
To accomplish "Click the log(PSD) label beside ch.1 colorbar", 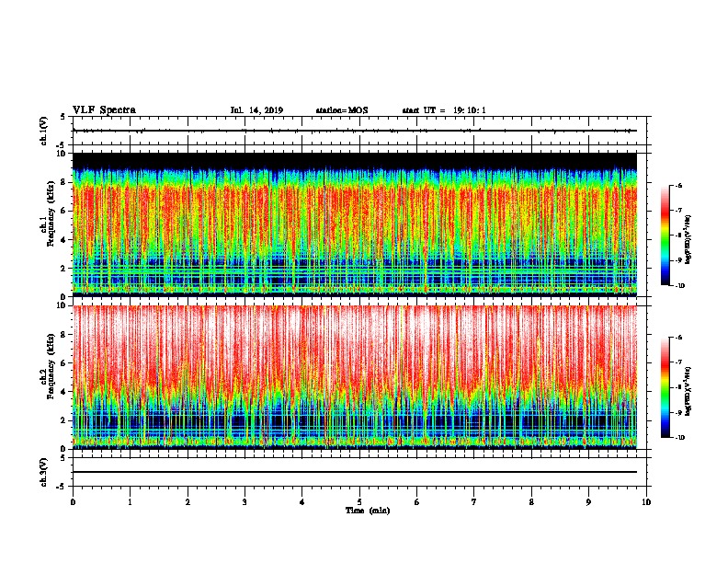I will tap(688, 239).
